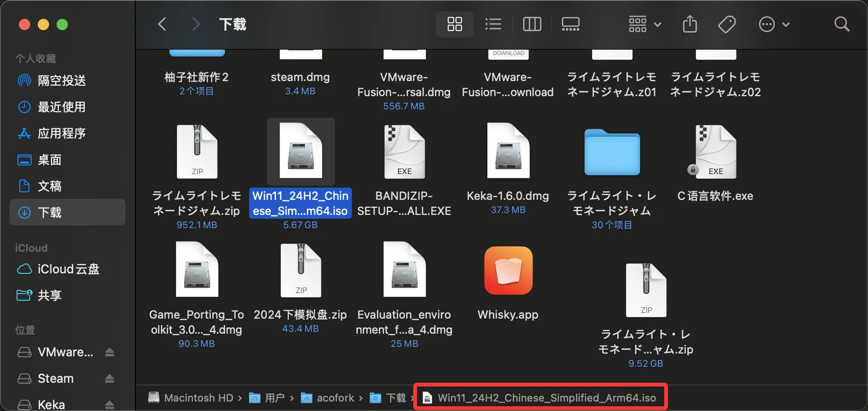868x411 pixels.
Task: Open iCloud云盘 in the sidebar
Action: pos(68,269)
